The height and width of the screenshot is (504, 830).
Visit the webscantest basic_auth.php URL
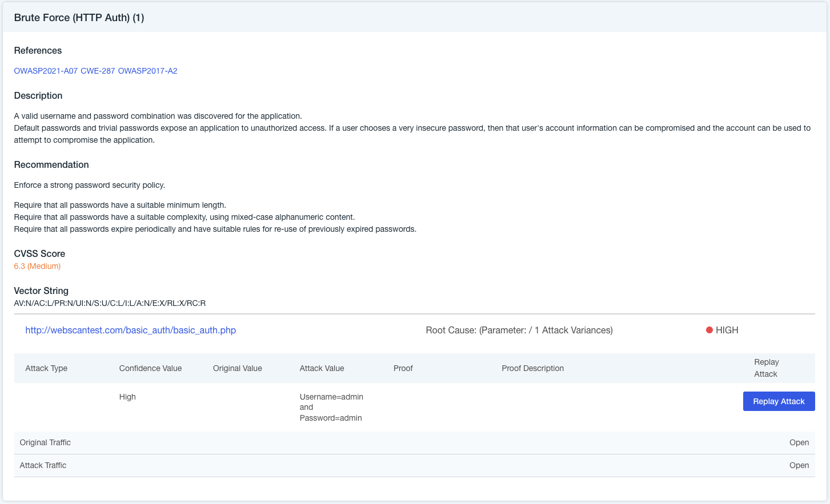[130, 330]
